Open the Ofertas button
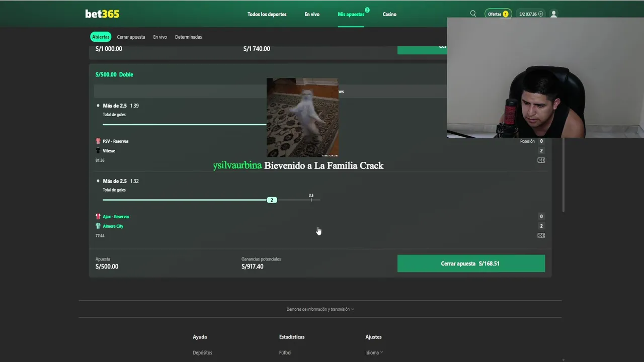This screenshot has height=362, width=644. pos(498,14)
